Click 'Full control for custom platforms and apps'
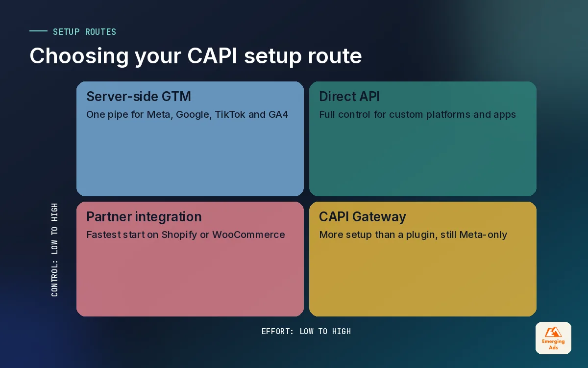 [x=417, y=114]
